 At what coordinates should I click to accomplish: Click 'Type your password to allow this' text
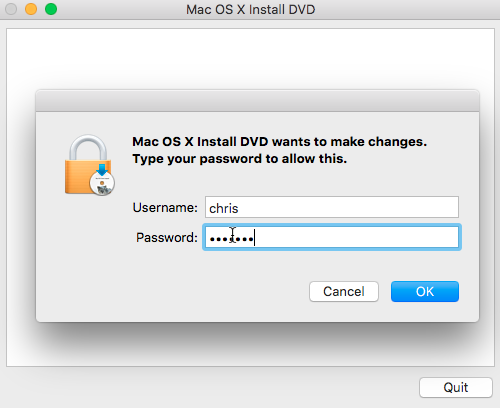pyautogui.click(x=239, y=159)
